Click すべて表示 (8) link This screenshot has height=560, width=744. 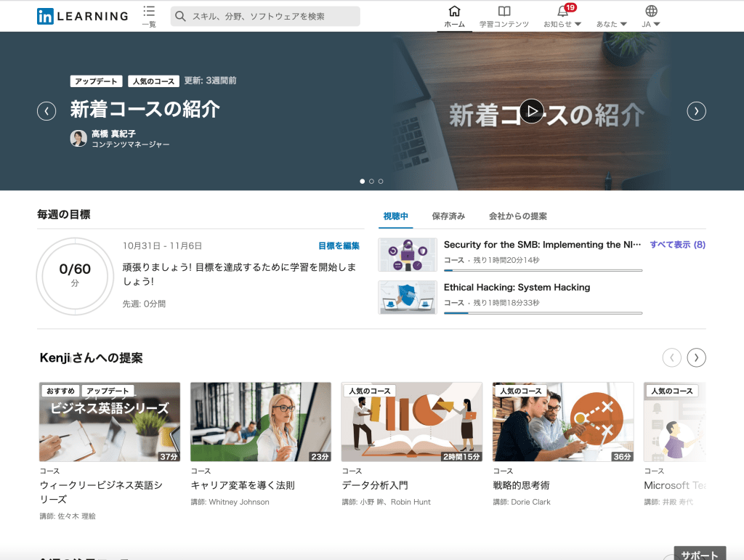click(677, 245)
